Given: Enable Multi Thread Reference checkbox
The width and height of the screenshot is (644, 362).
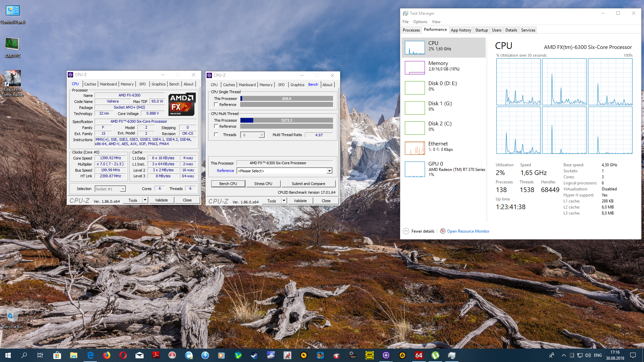Looking at the screenshot, I should coord(216,126).
